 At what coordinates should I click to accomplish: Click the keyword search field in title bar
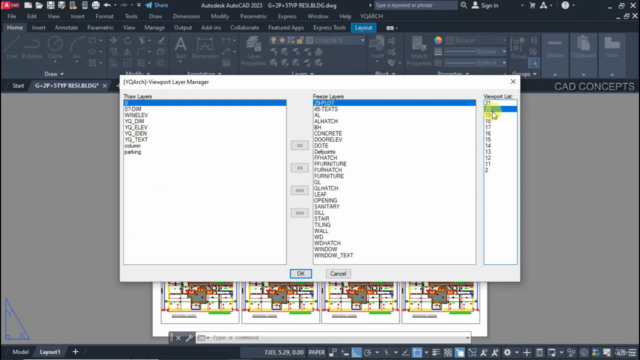[x=415, y=5]
